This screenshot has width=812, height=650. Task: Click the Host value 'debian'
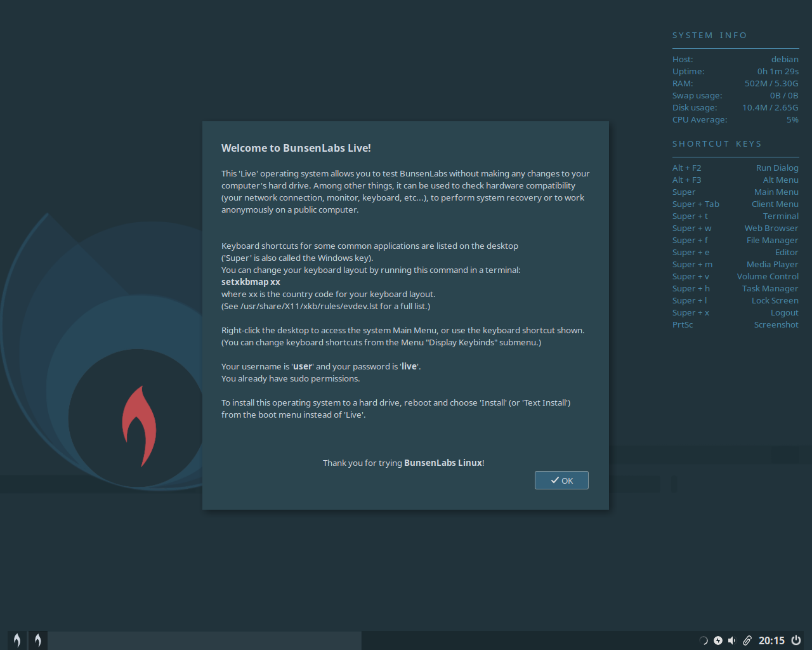[x=785, y=59]
